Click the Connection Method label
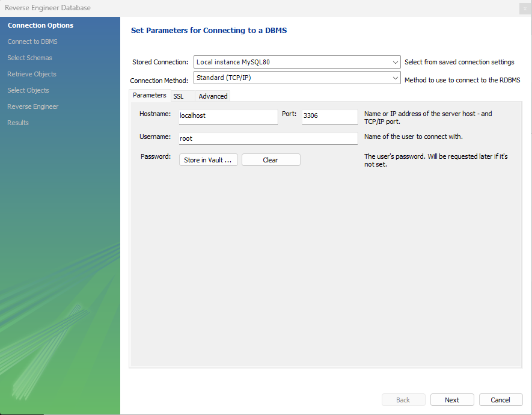The width and height of the screenshot is (532, 415). (159, 81)
